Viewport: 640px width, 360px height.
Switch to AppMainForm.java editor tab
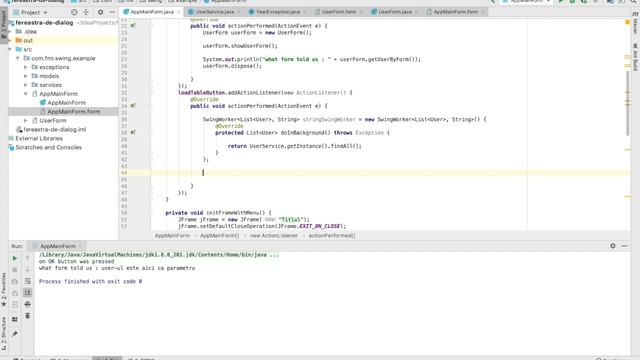[x=151, y=12]
